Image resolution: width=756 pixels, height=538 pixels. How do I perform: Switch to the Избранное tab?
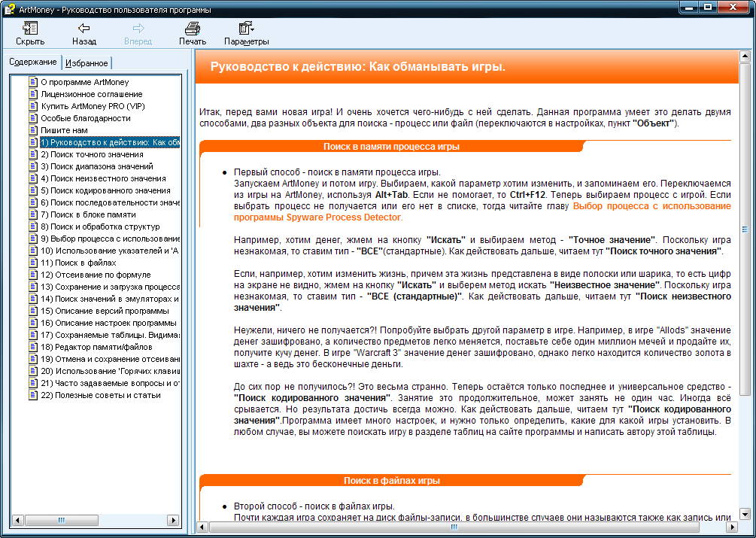coord(87,63)
